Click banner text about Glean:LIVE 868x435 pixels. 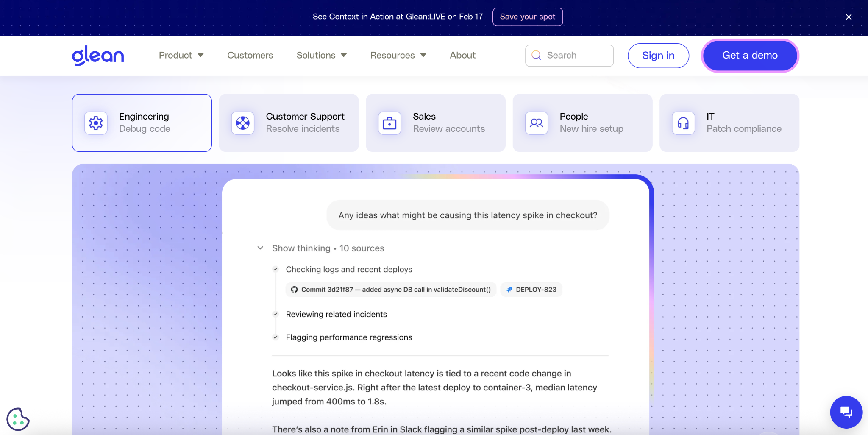coord(398,17)
